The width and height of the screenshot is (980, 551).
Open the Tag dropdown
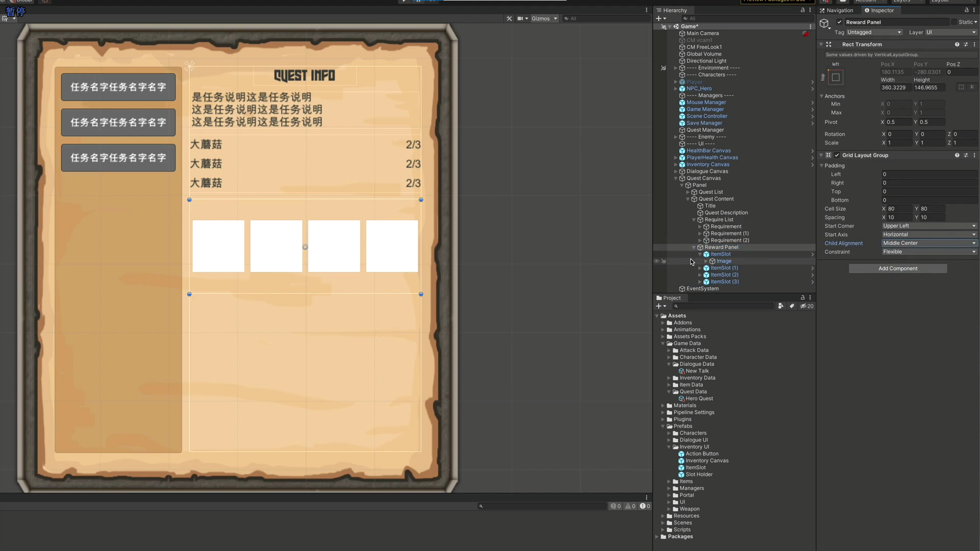click(x=874, y=32)
